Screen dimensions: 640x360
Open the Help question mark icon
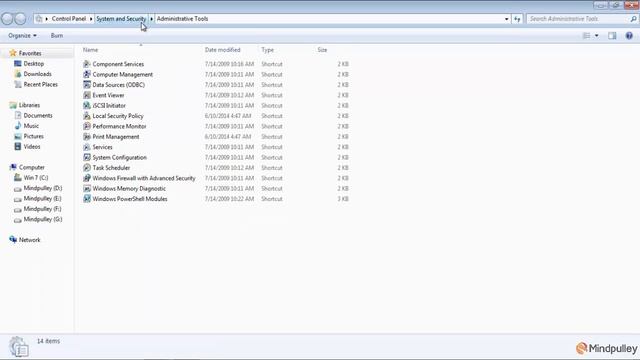click(629, 36)
